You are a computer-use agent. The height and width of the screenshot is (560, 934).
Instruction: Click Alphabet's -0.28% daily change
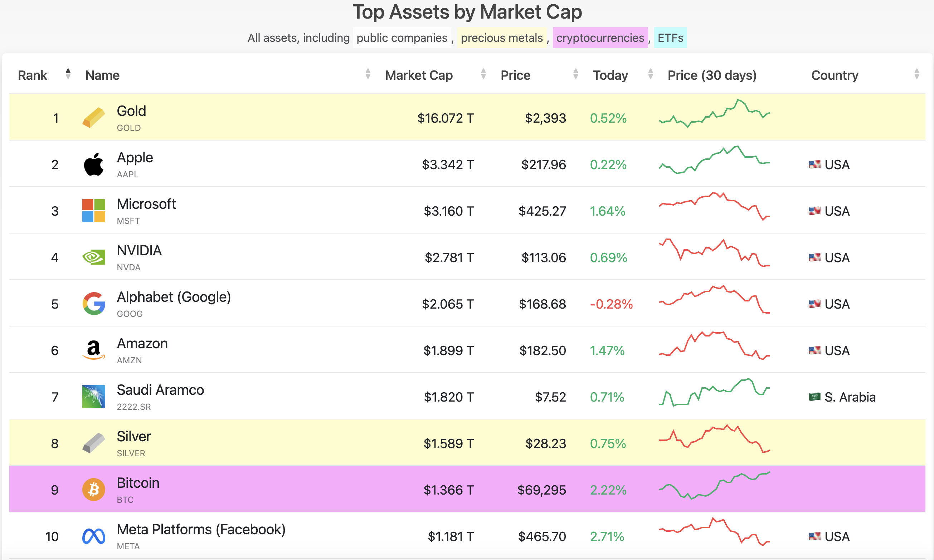[612, 304]
